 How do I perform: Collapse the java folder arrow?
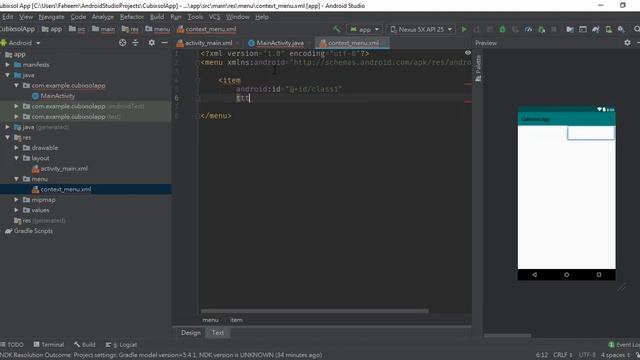[x=7, y=75]
